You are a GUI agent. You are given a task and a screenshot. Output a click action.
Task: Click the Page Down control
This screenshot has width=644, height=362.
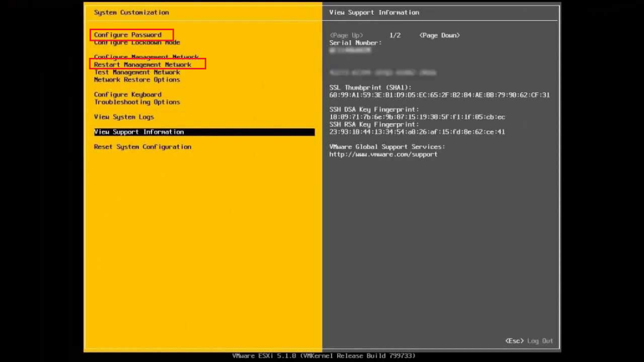click(x=440, y=35)
